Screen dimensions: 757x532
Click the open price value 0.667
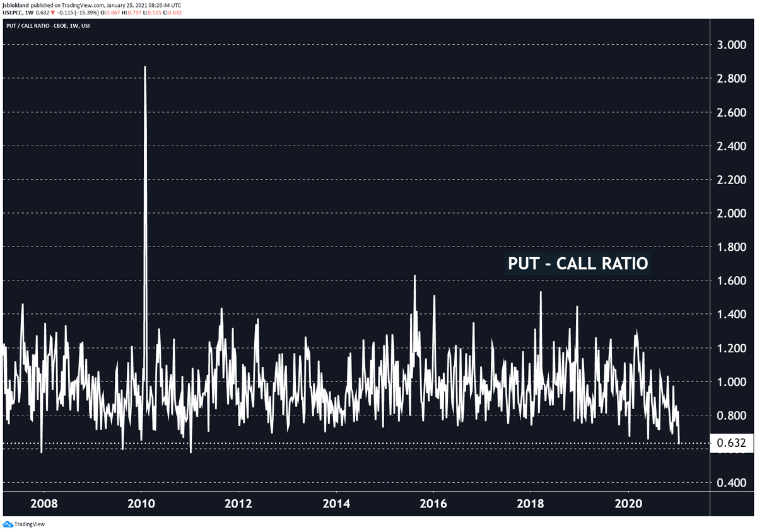click(x=112, y=11)
